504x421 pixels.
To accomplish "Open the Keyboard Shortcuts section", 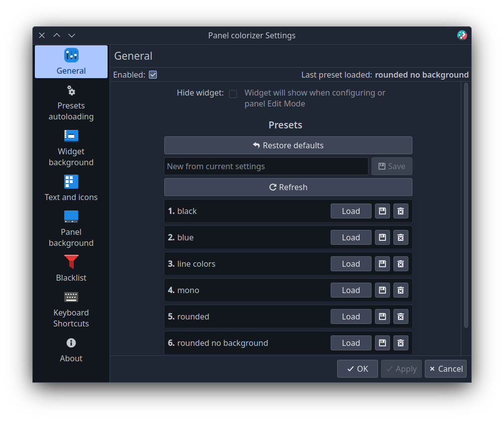I will [x=71, y=310].
